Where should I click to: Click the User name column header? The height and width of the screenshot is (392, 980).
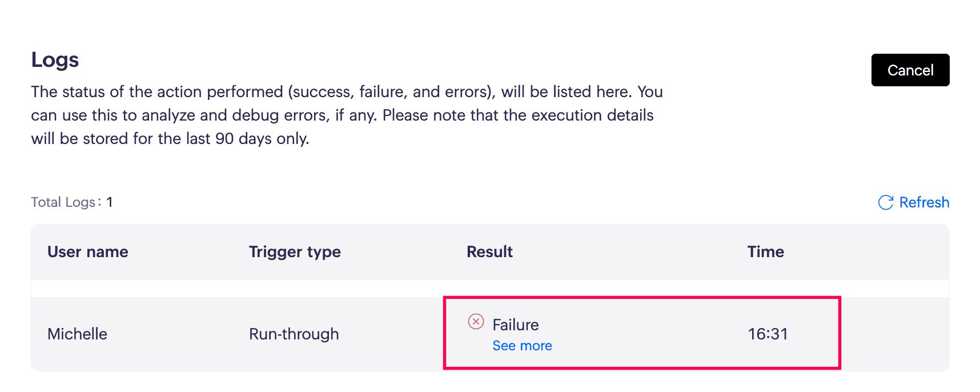tap(87, 252)
